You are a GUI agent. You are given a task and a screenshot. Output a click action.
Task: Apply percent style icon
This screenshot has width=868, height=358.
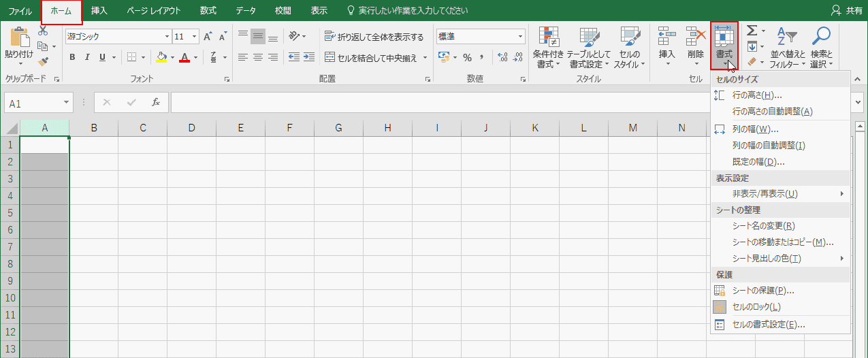coord(468,57)
